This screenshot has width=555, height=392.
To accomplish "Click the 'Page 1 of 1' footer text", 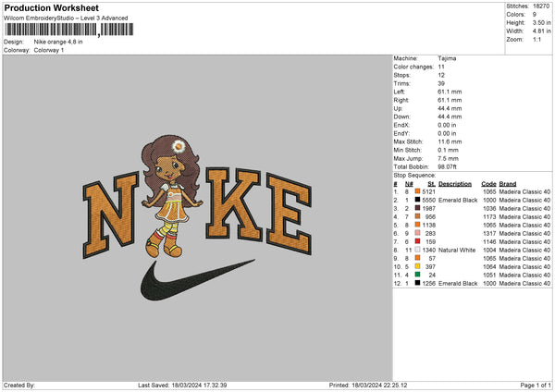I will pos(536,386).
